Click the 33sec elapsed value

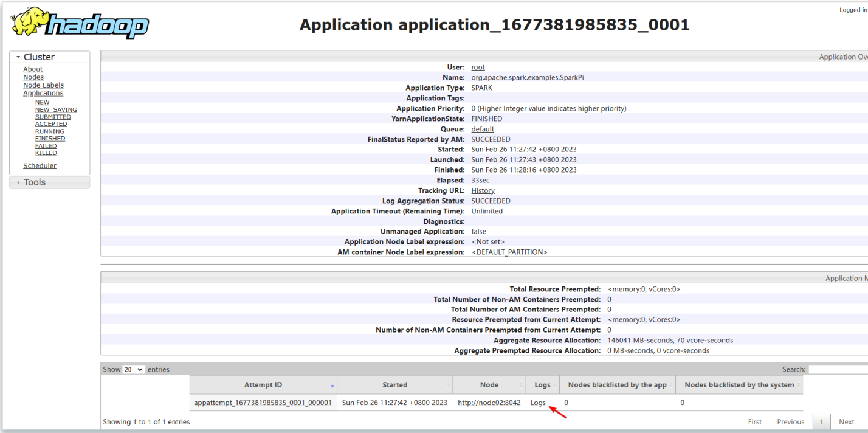[x=480, y=180]
